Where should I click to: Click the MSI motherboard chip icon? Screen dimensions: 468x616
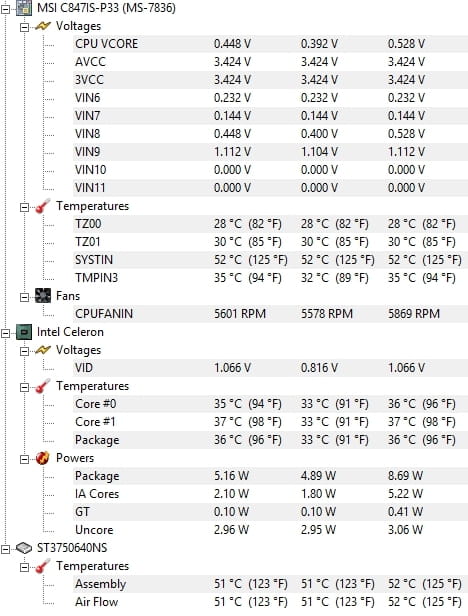pos(24,8)
